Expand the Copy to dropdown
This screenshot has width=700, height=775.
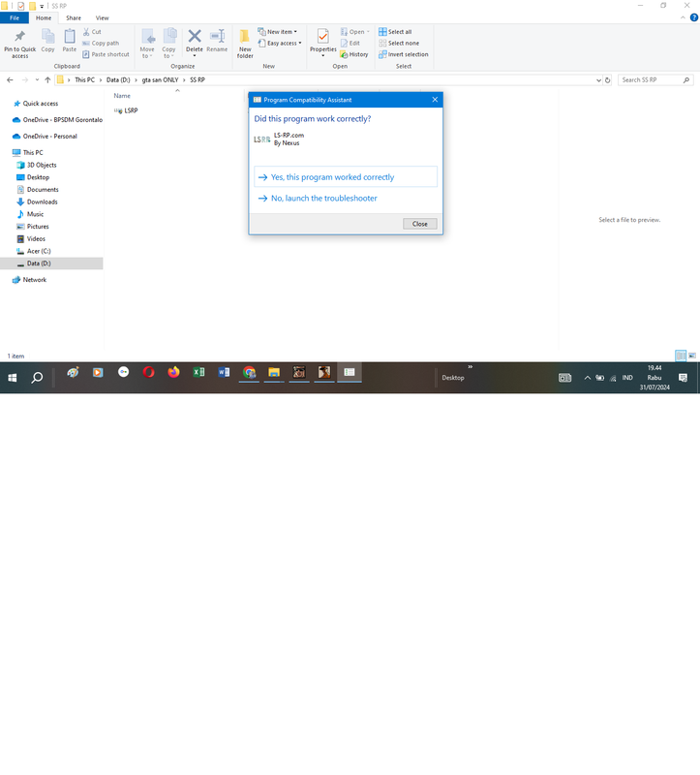[168, 52]
